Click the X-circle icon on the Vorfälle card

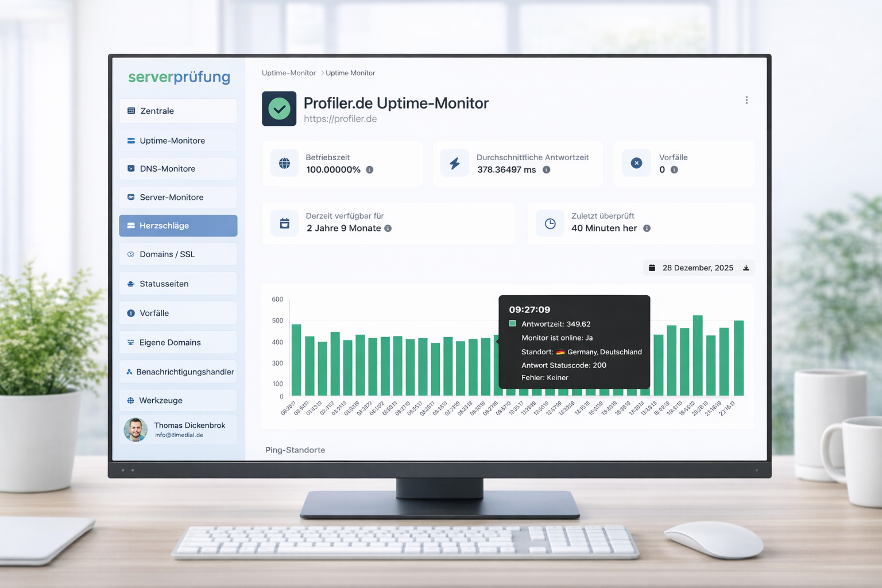(x=636, y=163)
